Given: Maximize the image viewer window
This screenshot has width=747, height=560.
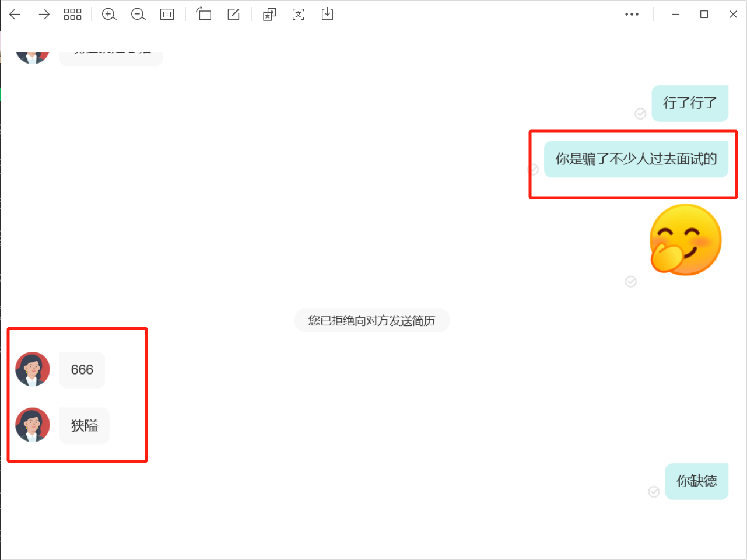Looking at the screenshot, I should click(x=704, y=15).
